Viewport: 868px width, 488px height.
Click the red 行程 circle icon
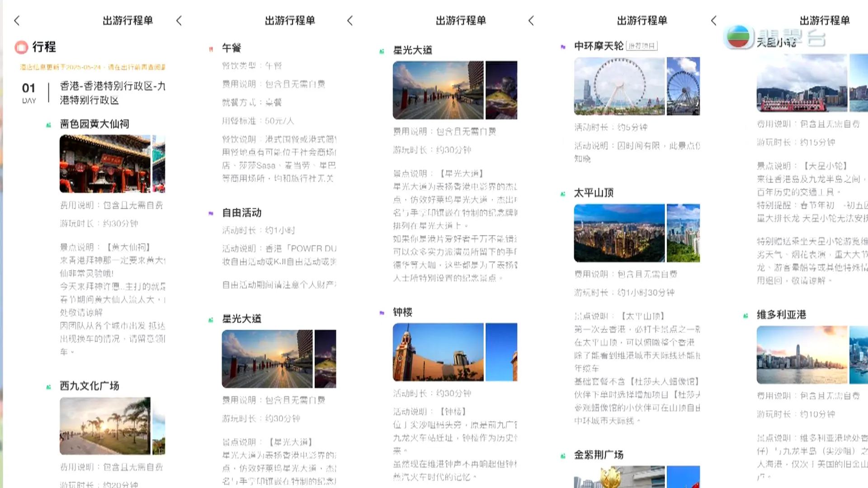pos(21,47)
